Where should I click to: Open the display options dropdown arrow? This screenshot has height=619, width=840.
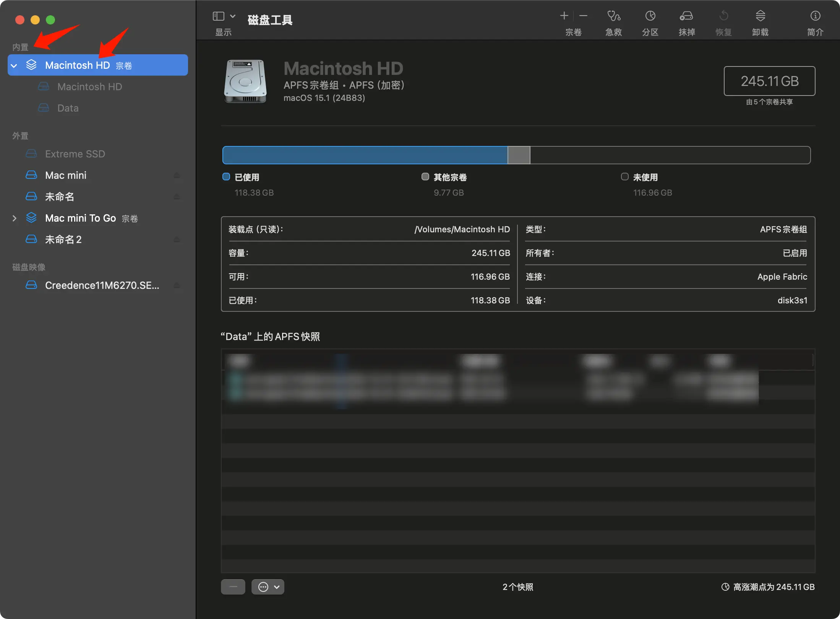coord(232,16)
